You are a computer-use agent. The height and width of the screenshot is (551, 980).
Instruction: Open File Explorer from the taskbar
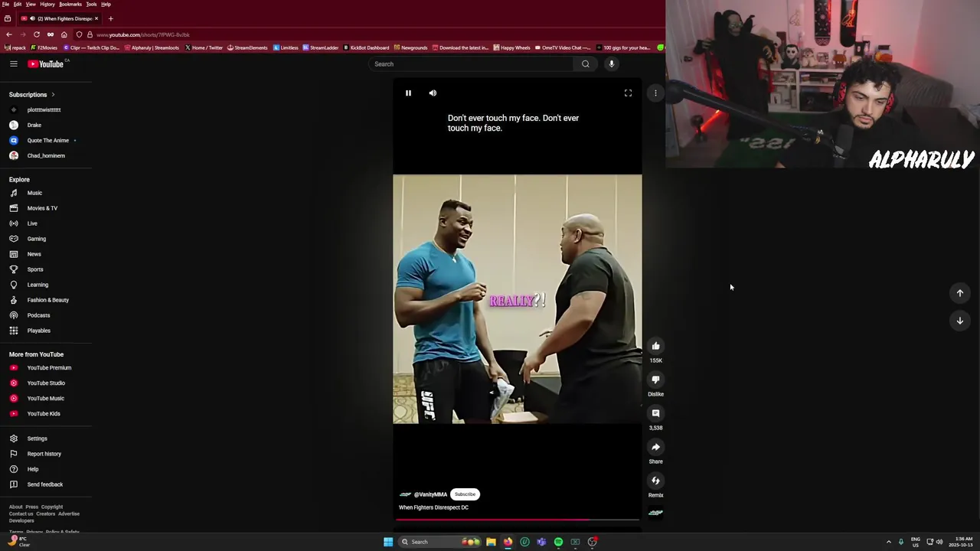pyautogui.click(x=491, y=542)
